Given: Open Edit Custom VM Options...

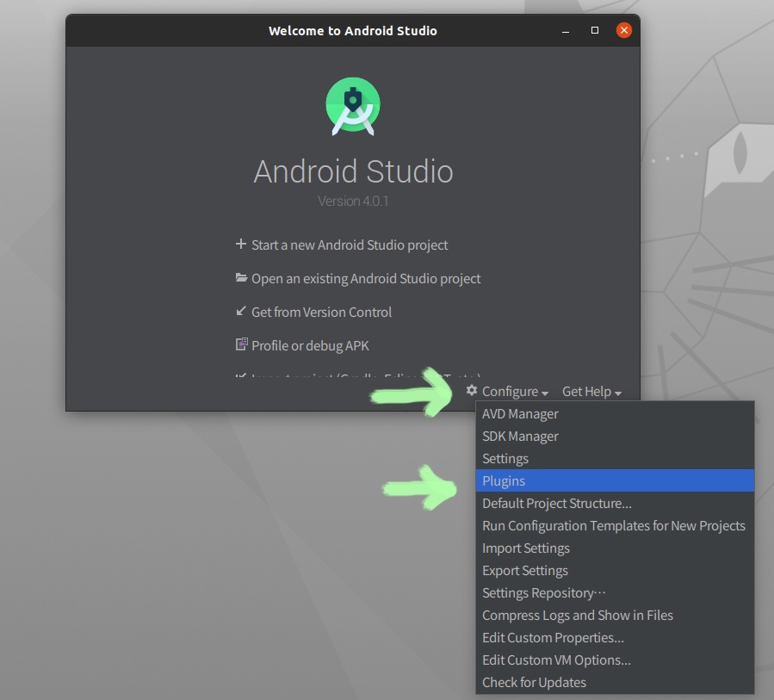Looking at the screenshot, I should tap(615, 660).
